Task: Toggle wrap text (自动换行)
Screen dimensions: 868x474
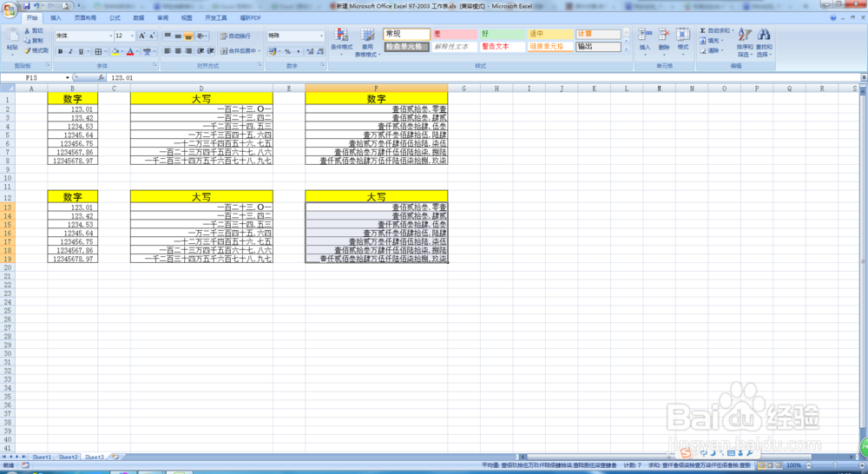Action: coord(235,36)
